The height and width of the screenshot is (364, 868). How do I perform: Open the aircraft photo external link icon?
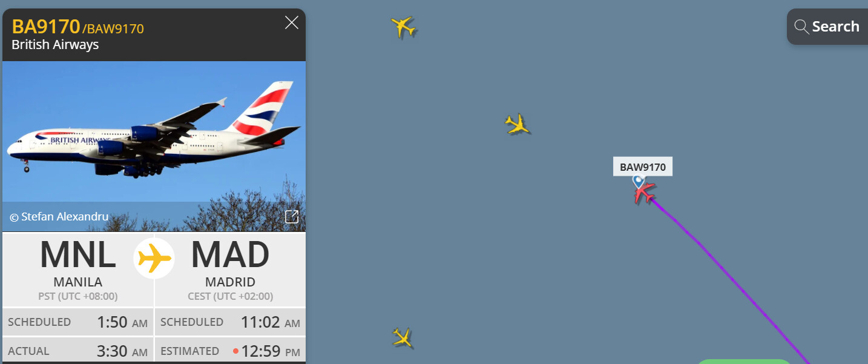pyautogui.click(x=292, y=217)
